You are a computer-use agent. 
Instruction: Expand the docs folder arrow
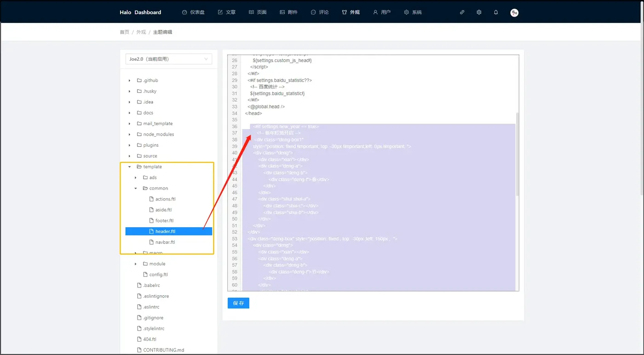(130, 113)
